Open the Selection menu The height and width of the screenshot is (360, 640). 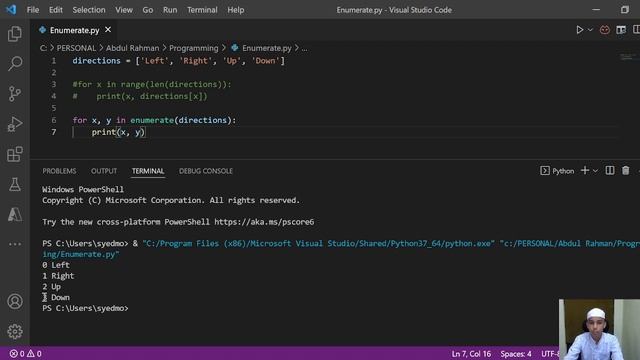[x=89, y=10]
